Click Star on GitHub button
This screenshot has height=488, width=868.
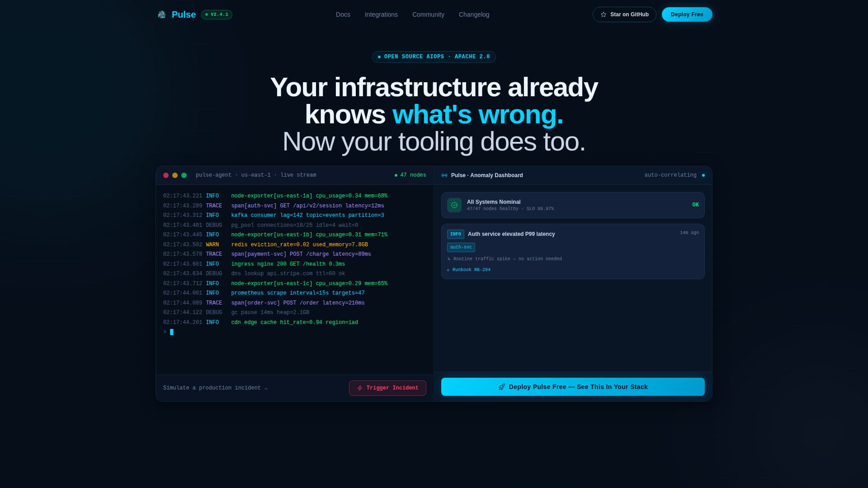point(624,14)
